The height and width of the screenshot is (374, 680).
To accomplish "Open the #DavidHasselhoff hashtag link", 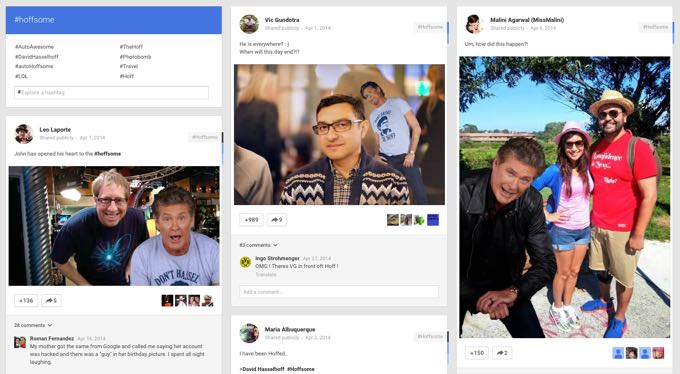I will [36, 57].
